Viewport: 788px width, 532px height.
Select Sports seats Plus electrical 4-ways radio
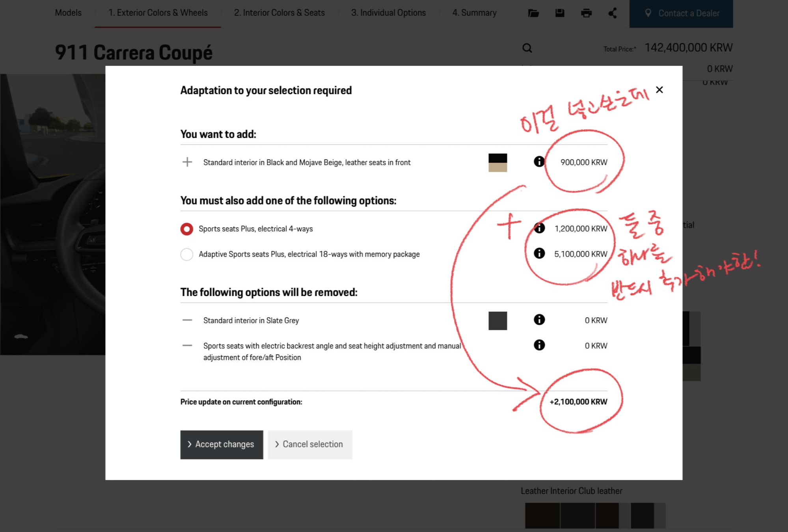pyautogui.click(x=187, y=229)
